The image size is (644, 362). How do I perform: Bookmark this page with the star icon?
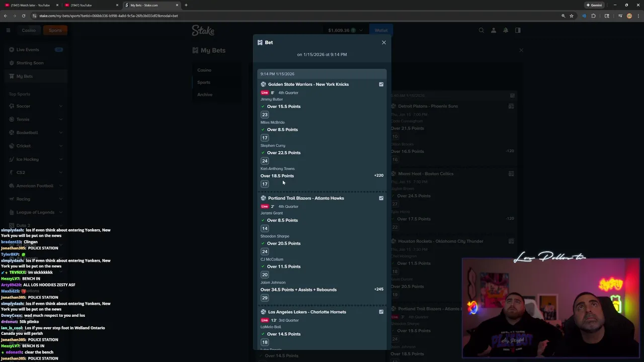click(572, 16)
